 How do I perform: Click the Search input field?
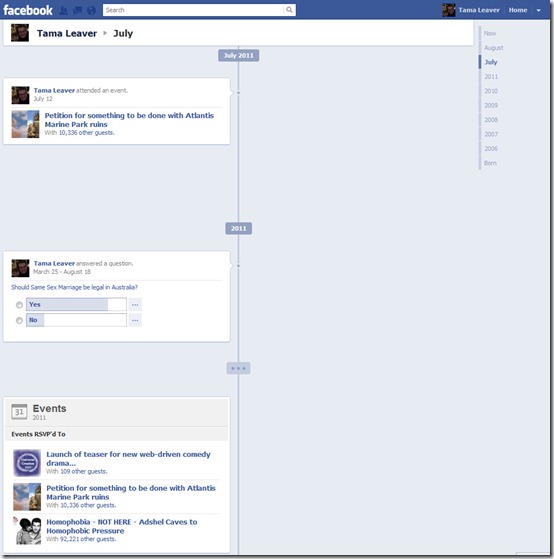(x=194, y=10)
